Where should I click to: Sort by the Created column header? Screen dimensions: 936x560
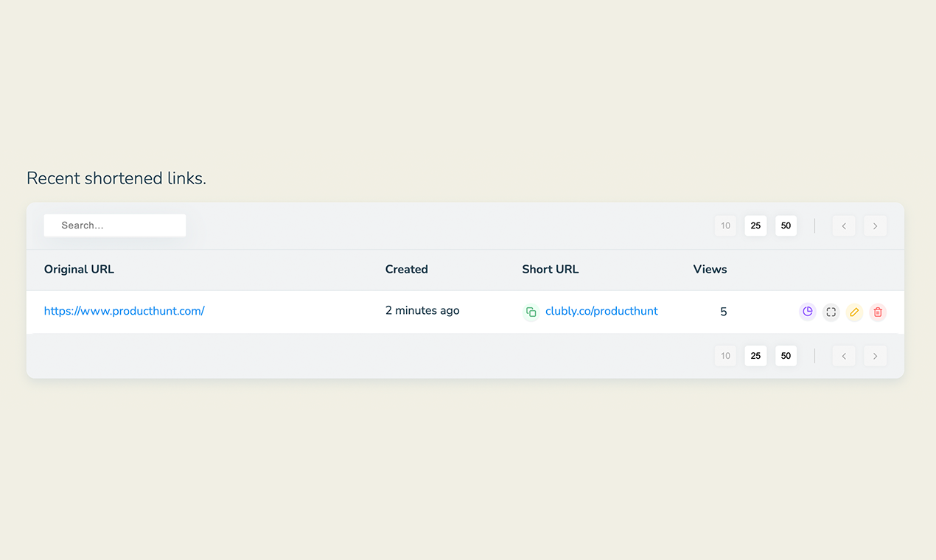pos(406,269)
